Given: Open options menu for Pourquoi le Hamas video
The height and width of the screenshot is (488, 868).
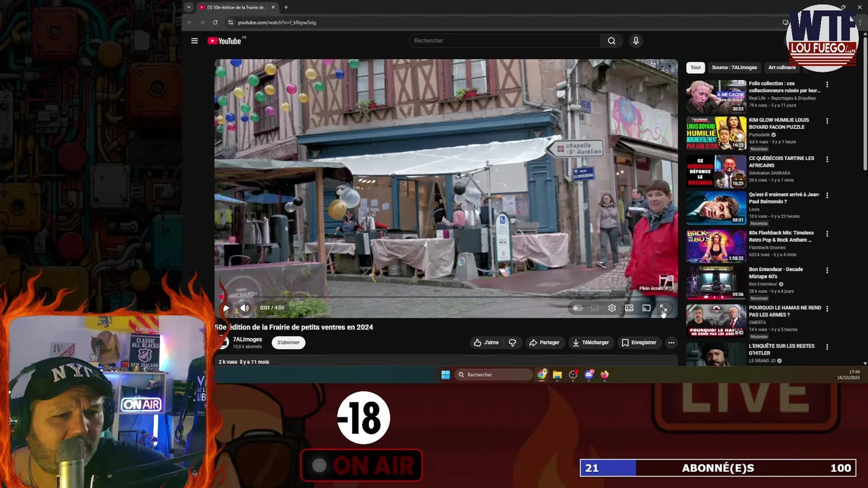Looking at the screenshot, I should tap(827, 308).
